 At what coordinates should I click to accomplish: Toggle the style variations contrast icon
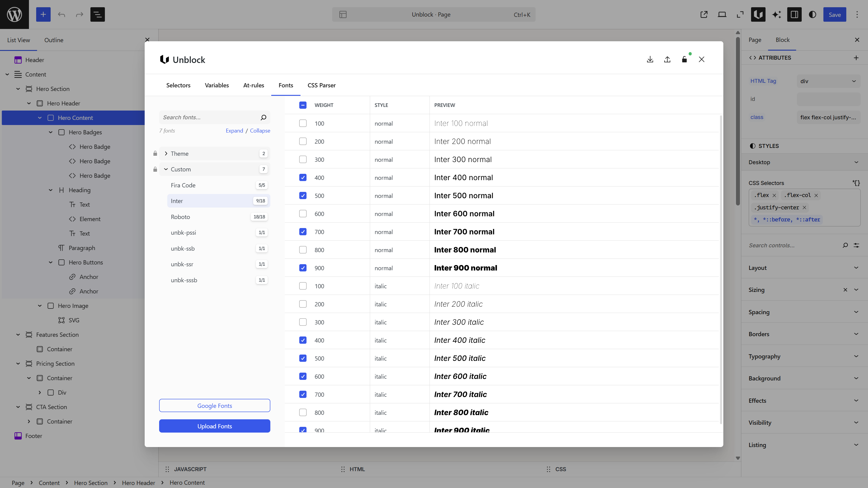point(813,14)
